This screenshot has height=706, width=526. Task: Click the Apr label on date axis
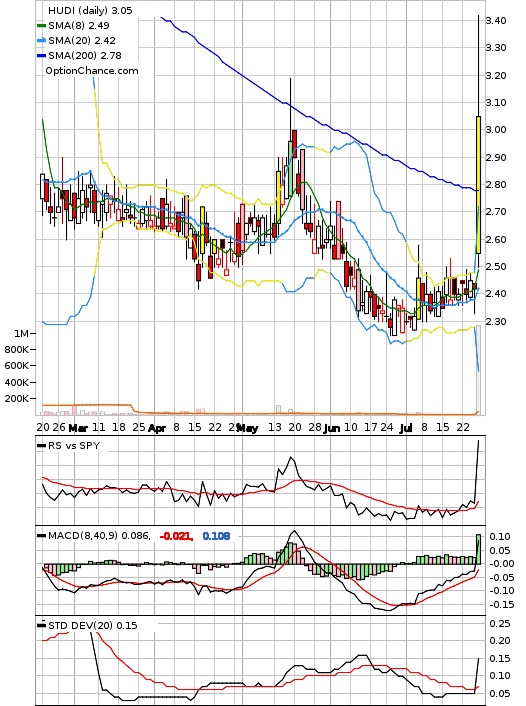click(157, 428)
